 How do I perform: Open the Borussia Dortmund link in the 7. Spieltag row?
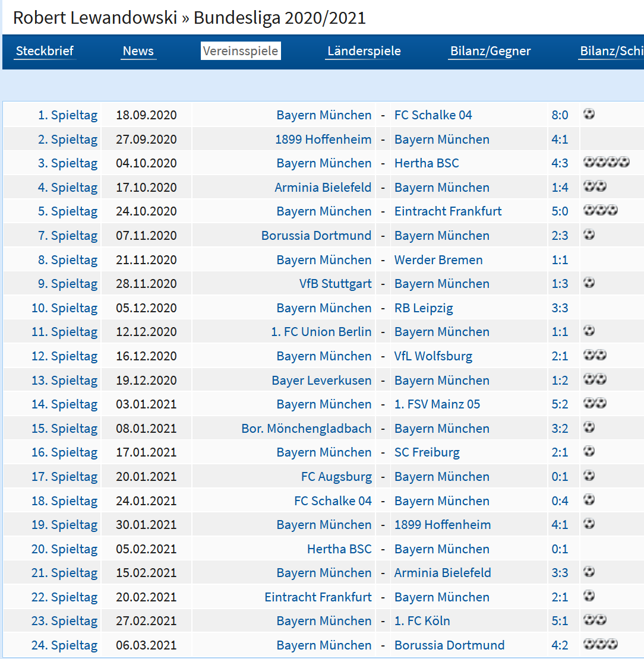pos(316,236)
